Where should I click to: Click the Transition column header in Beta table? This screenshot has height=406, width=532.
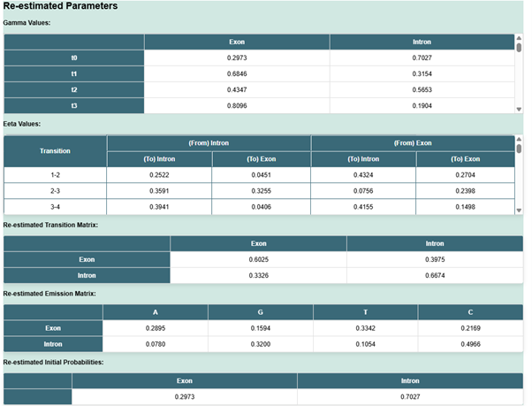[55, 151]
